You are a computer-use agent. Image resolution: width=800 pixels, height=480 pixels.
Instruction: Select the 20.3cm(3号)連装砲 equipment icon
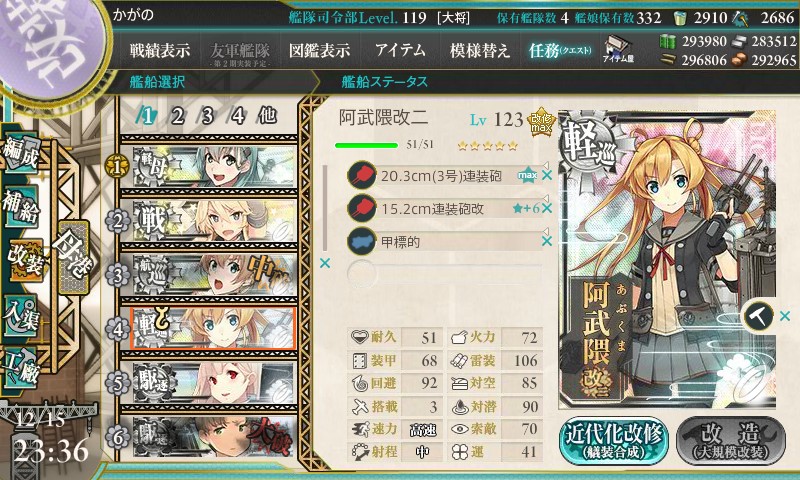362,175
